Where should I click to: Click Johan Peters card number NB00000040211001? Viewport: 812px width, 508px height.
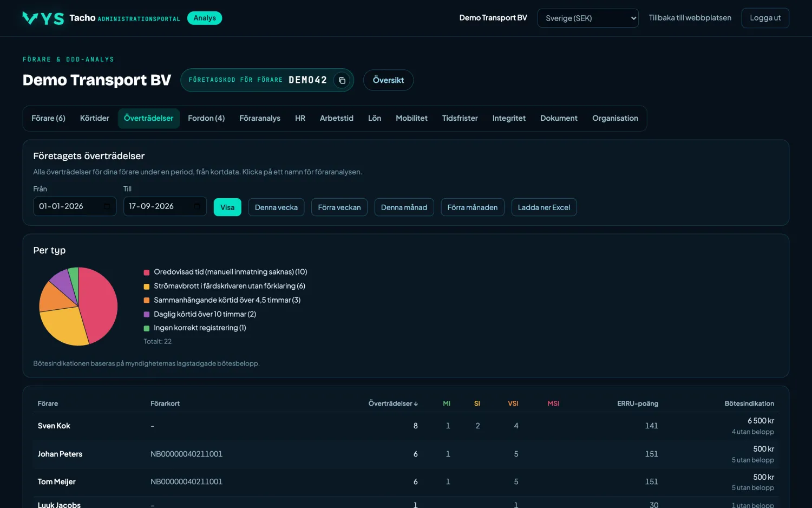pyautogui.click(x=186, y=454)
